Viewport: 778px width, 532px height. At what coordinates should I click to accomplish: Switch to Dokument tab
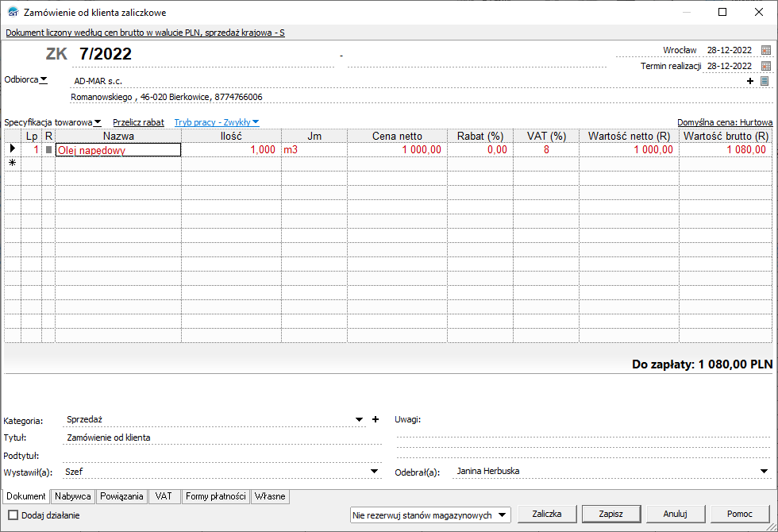click(x=25, y=496)
